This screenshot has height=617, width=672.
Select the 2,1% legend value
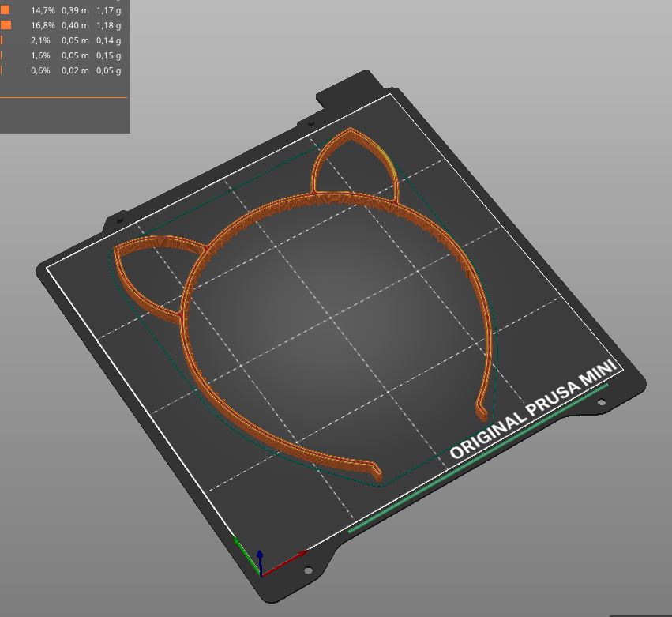tap(41, 40)
